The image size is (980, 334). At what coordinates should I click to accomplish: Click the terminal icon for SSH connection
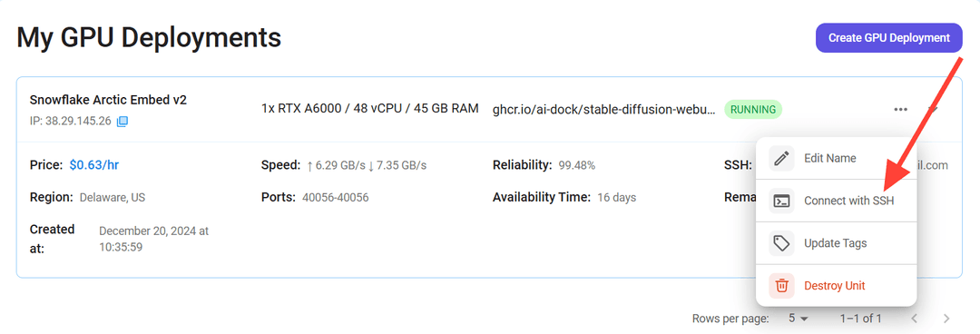click(781, 201)
